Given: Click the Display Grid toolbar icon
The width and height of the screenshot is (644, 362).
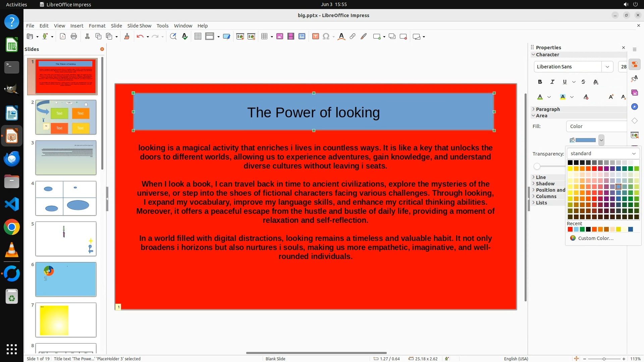Looking at the screenshot, I should coord(198,37).
